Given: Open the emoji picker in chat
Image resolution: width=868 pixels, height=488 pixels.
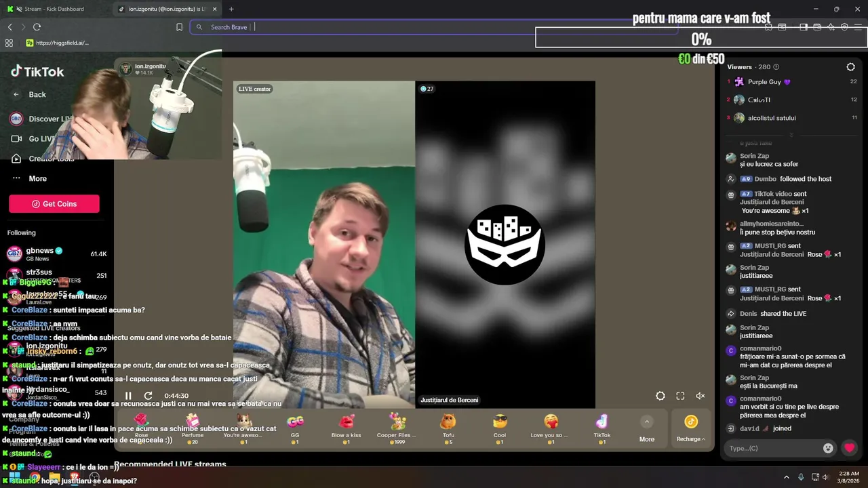Looking at the screenshot, I should click(828, 448).
